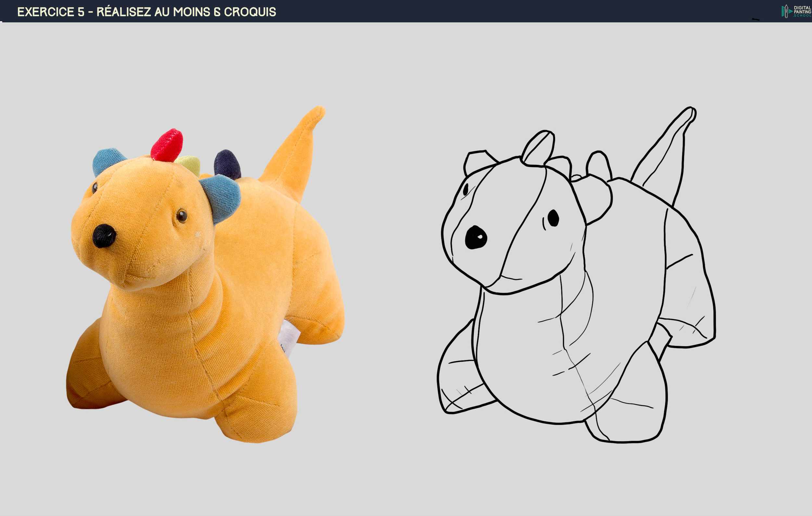Screen dimensions: 812x516
Task: Select the red spike on the plush toy
Action: 168,145
